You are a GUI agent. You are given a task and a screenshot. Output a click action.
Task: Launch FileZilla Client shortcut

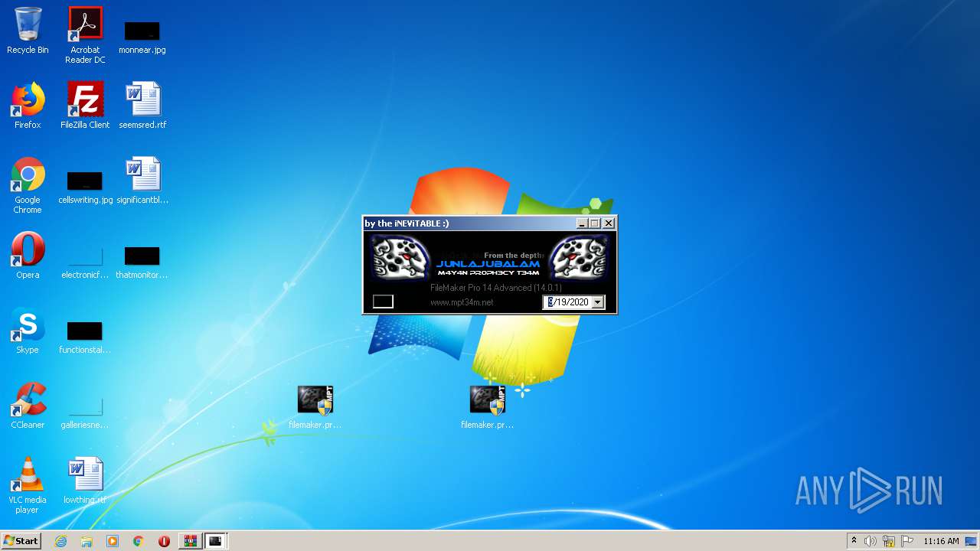(x=85, y=106)
